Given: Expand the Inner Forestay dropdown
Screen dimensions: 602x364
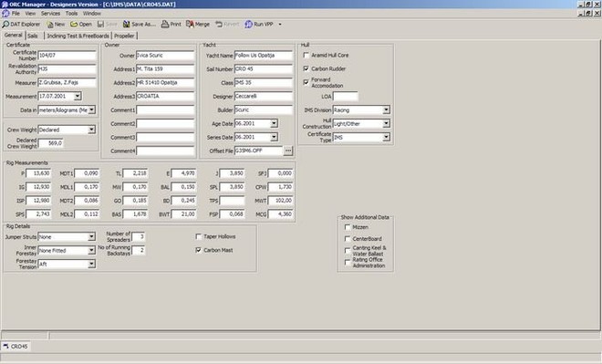Looking at the screenshot, I should (92, 250).
